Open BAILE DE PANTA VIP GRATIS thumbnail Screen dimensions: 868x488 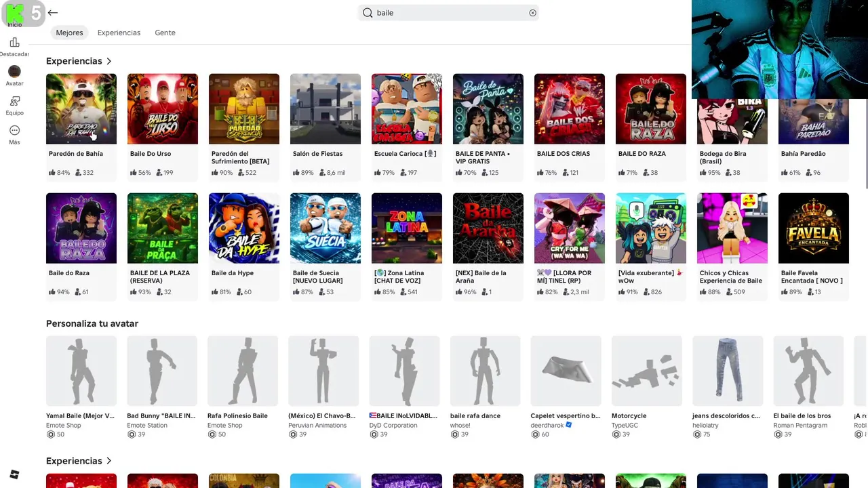pos(488,109)
